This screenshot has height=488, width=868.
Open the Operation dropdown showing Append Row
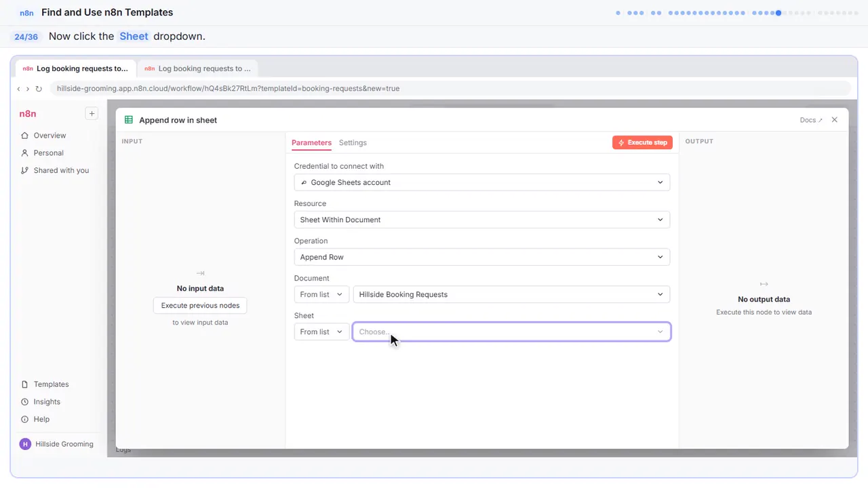tap(482, 257)
